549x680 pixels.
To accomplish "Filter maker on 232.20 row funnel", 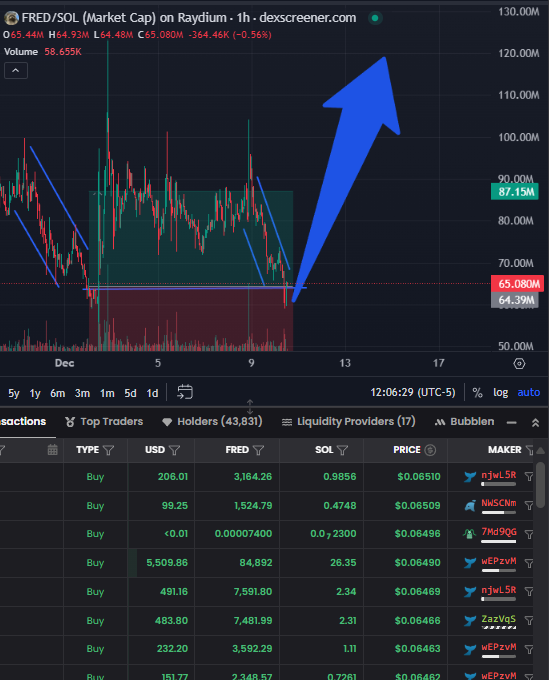I will click(x=529, y=649).
